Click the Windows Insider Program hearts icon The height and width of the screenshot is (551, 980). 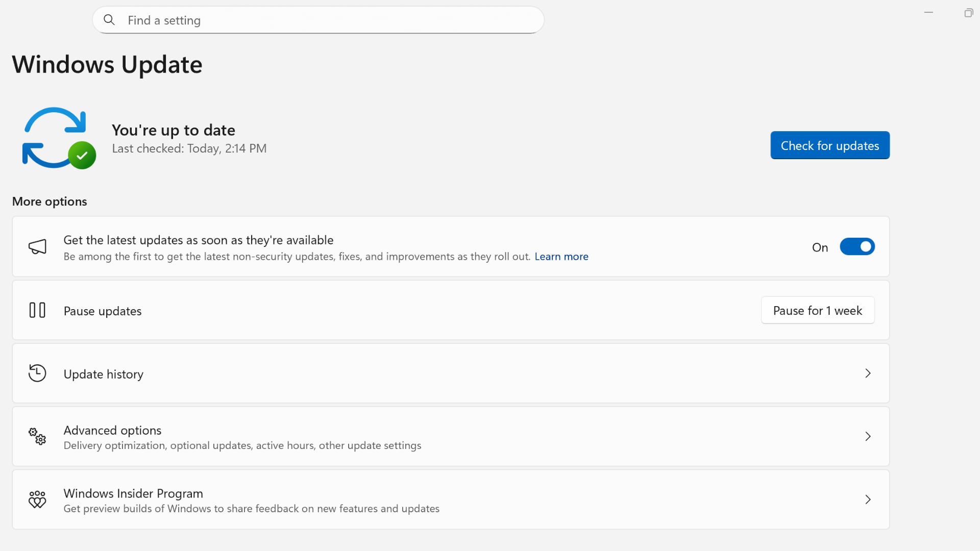pos(37,499)
